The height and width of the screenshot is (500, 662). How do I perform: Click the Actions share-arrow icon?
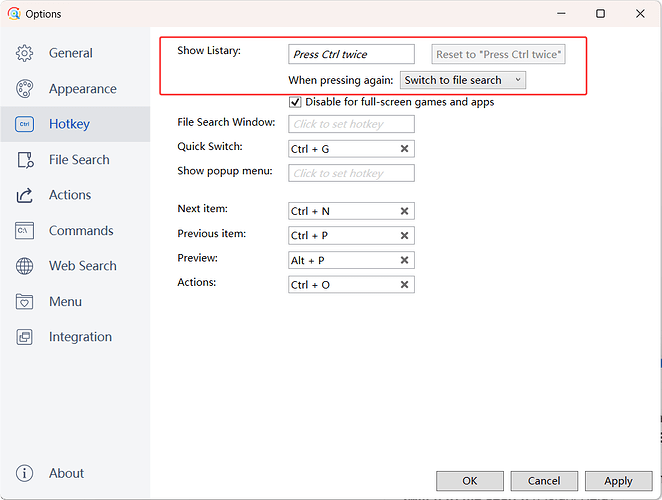pos(26,195)
